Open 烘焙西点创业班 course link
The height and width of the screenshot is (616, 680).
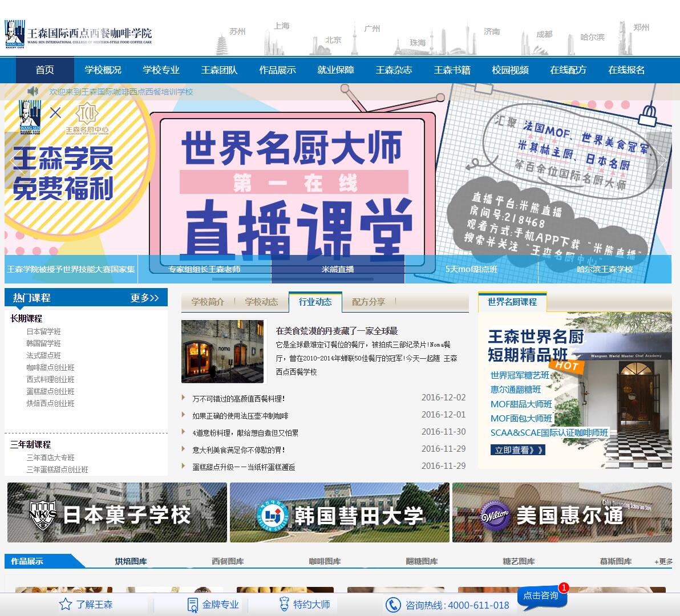pyautogui.click(x=50, y=403)
